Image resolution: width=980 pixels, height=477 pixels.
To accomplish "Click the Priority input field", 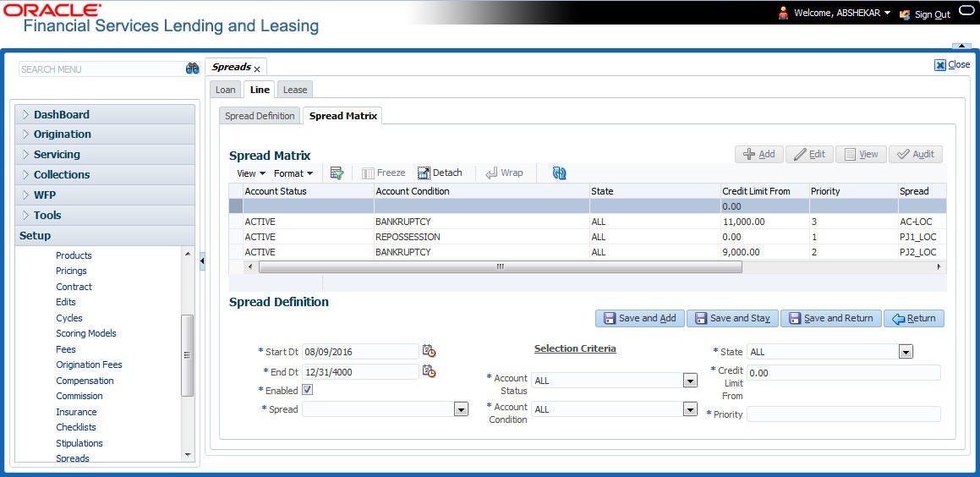I will click(x=844, y=414).
